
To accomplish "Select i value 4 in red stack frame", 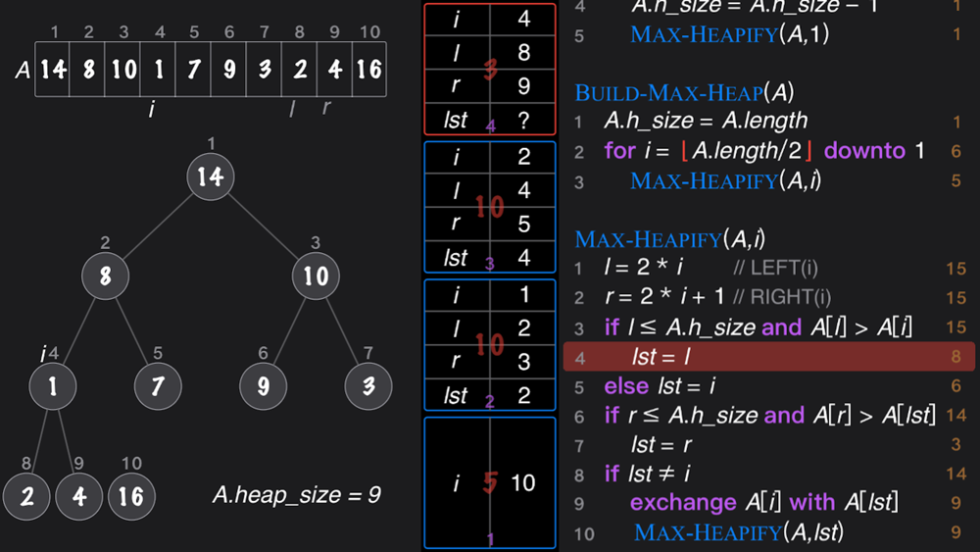I will [x=523, y=19].
